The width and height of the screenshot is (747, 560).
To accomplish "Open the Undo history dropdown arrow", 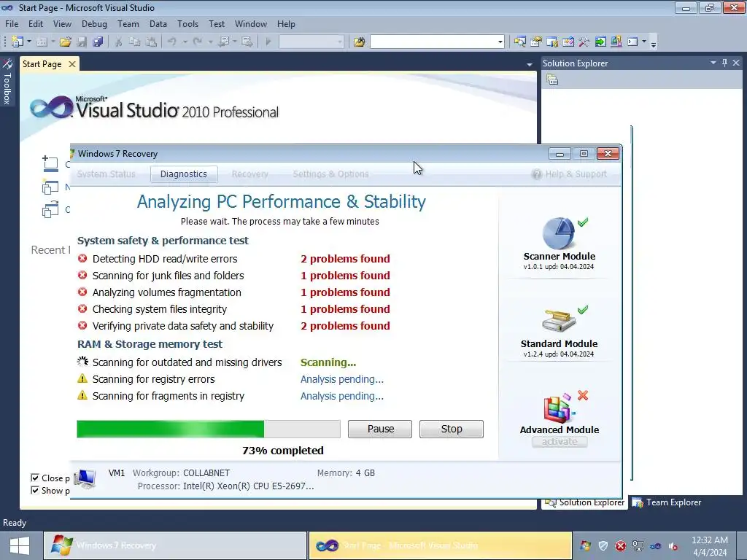I will pyautogui.click(x=185, y=42).
